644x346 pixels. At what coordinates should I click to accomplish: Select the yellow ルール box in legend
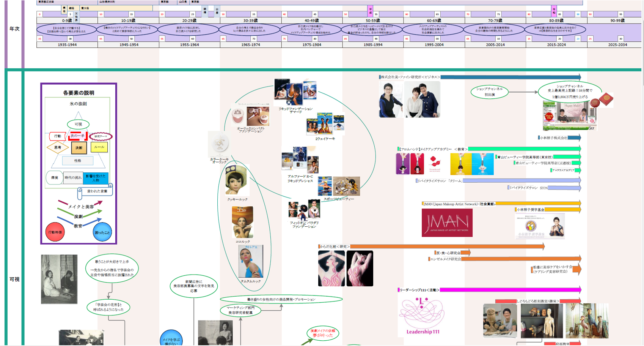click(x=99, y=147)
